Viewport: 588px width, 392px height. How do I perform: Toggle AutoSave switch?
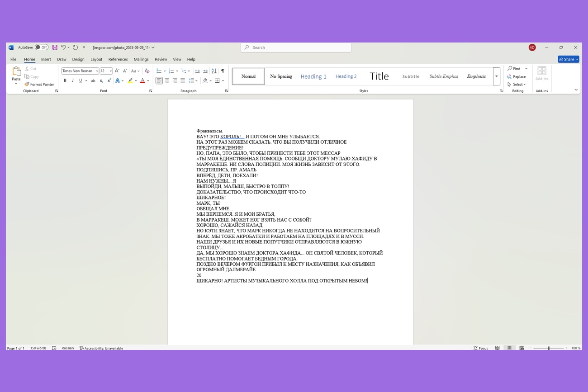42,47
